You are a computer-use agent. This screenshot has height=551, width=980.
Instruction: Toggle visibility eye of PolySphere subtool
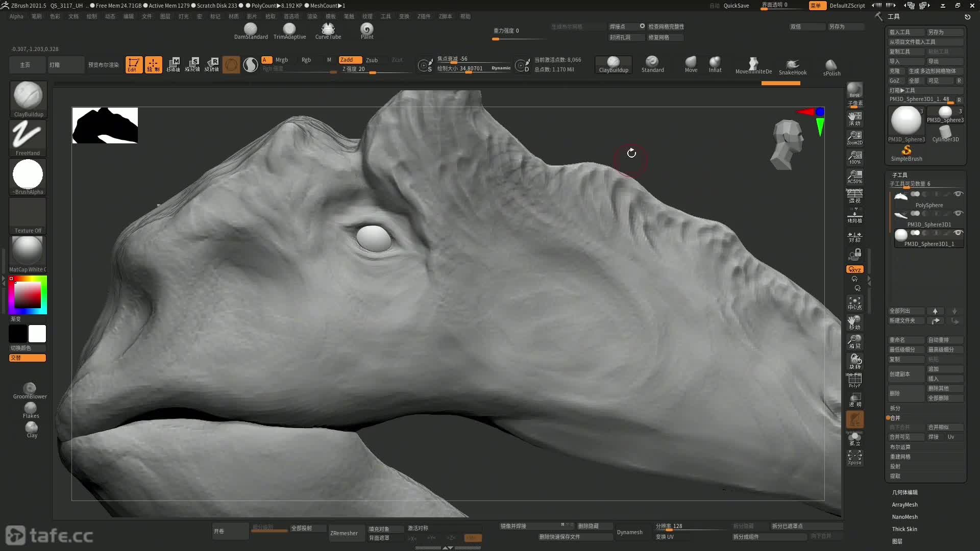pos(958,194)
